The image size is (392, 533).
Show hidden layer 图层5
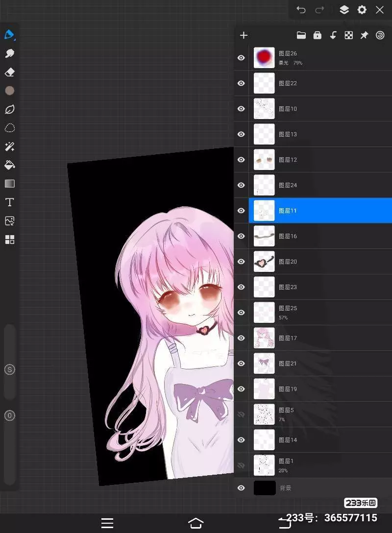241,414
